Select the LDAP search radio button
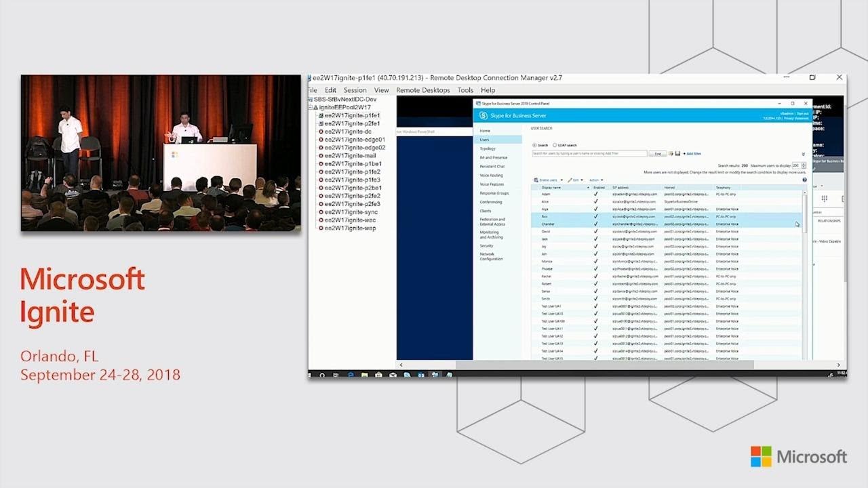Viewport: 868px width, 488px height. coord(555,145)
